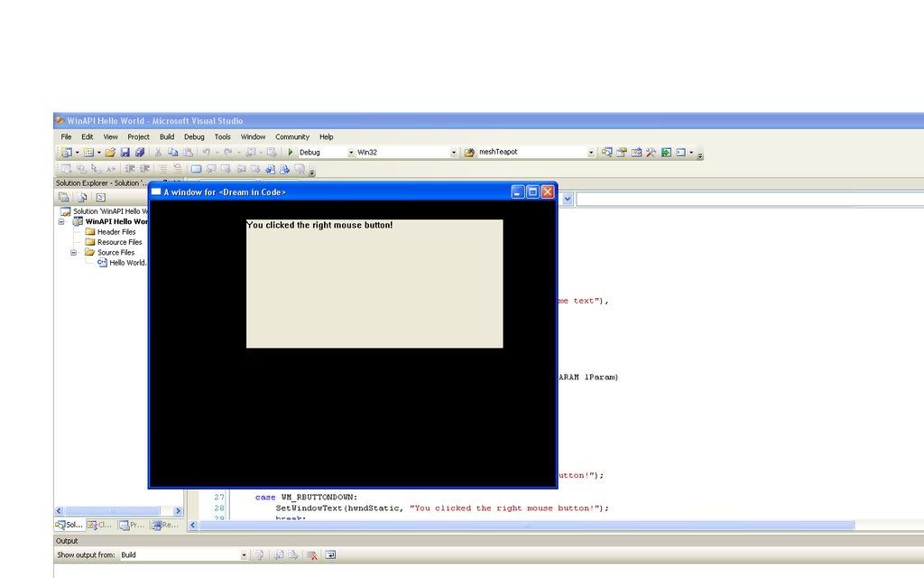
Task: Open the Window menu
Action: tap(253, 137)
